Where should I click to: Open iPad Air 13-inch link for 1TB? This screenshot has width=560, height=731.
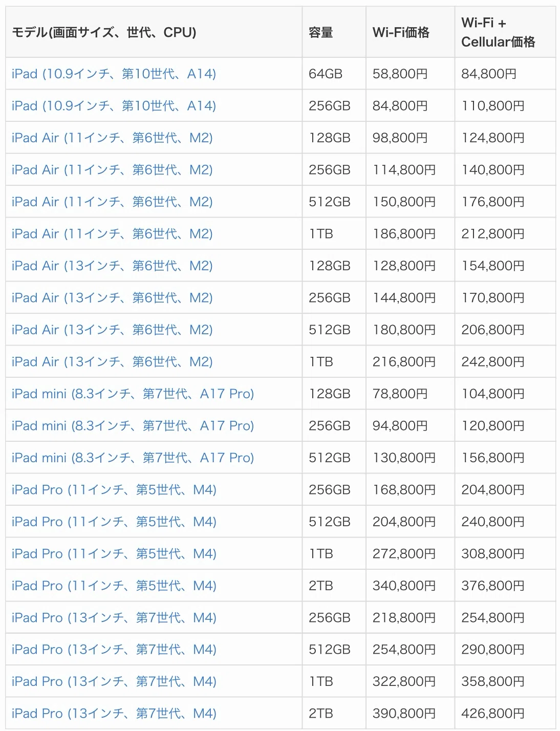click(x=112, y=362)
